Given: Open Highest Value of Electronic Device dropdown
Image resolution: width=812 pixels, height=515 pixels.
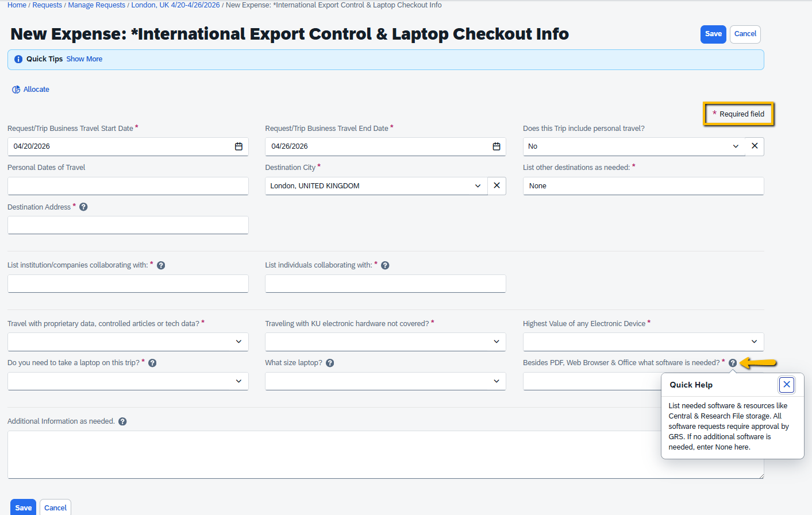Looking at the screenshot, I should 754,341.
